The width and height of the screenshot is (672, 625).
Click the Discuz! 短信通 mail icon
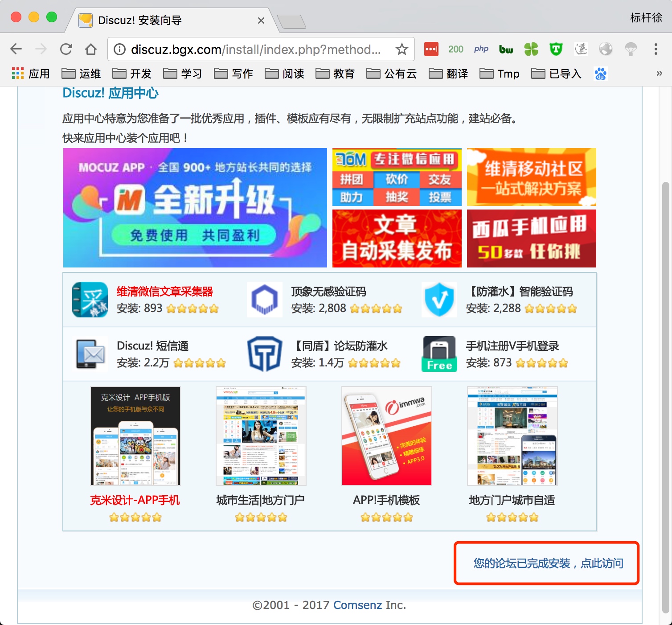(90, 354)
